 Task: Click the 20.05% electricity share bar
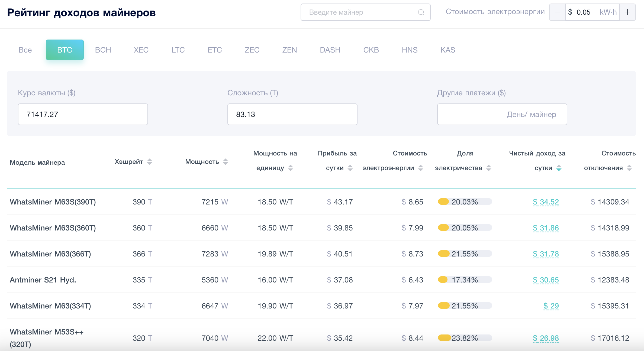(465, 228)
